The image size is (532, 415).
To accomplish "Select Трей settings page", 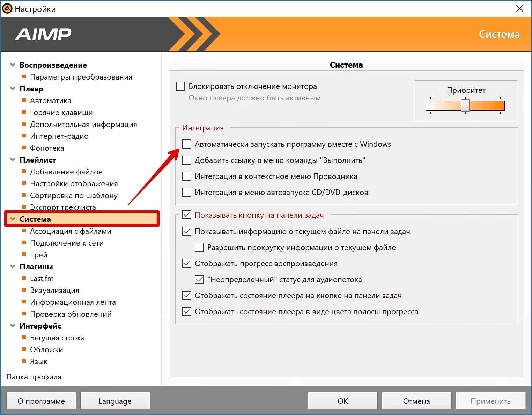I will coord(39,255).
